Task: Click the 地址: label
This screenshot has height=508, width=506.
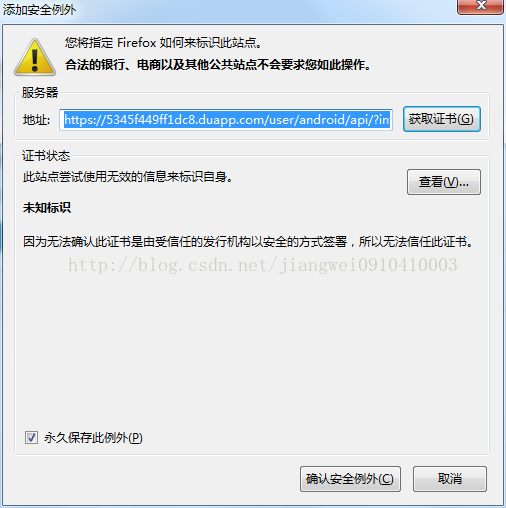Action: point(36,120)
